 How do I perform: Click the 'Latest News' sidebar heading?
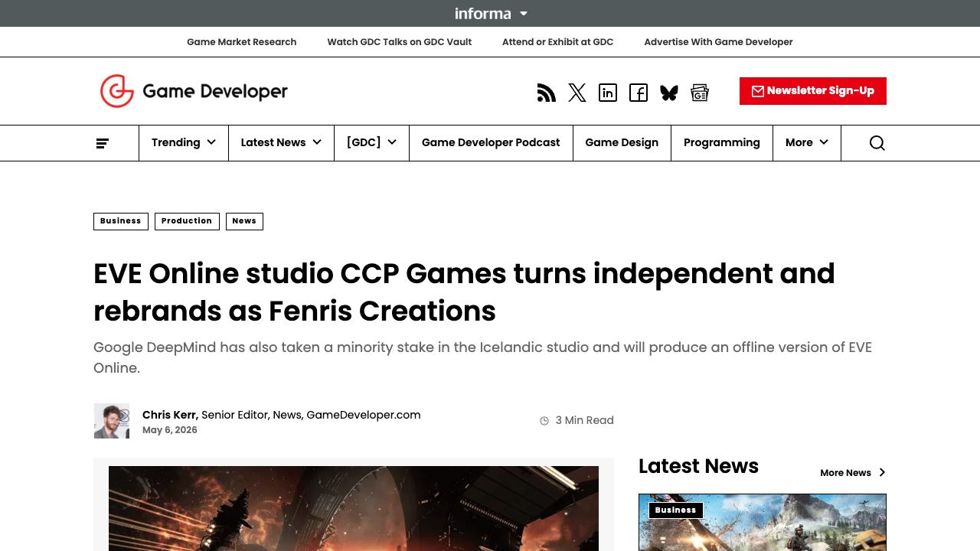698,466
